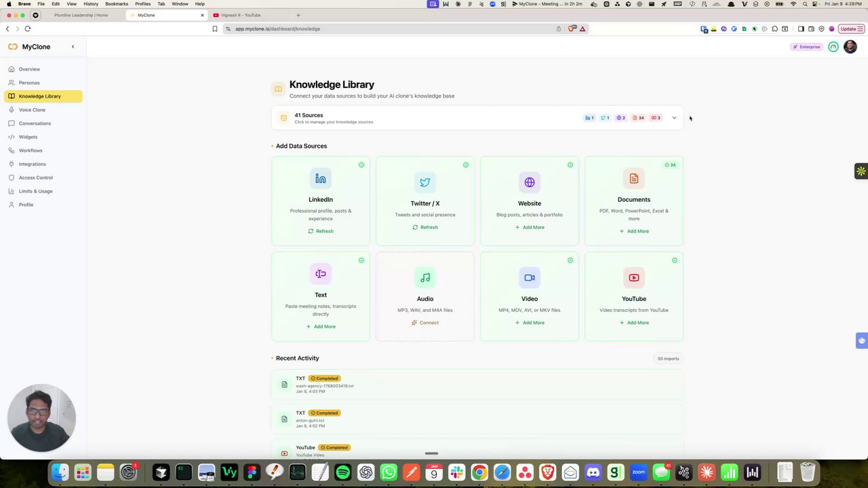
Task: Open the wash-agency-1768003419.txt activity row
Action: 477,385
